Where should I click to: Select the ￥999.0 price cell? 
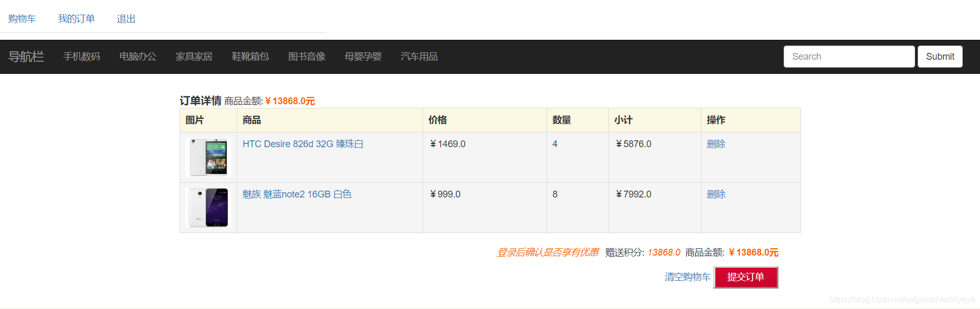(485, 207)
